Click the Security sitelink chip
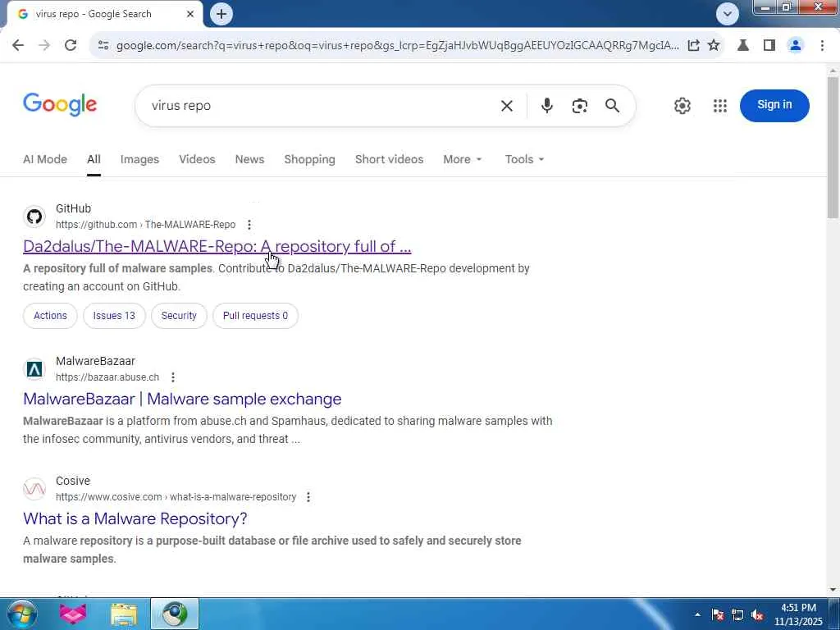840x630 pixels. coord(179,316)
